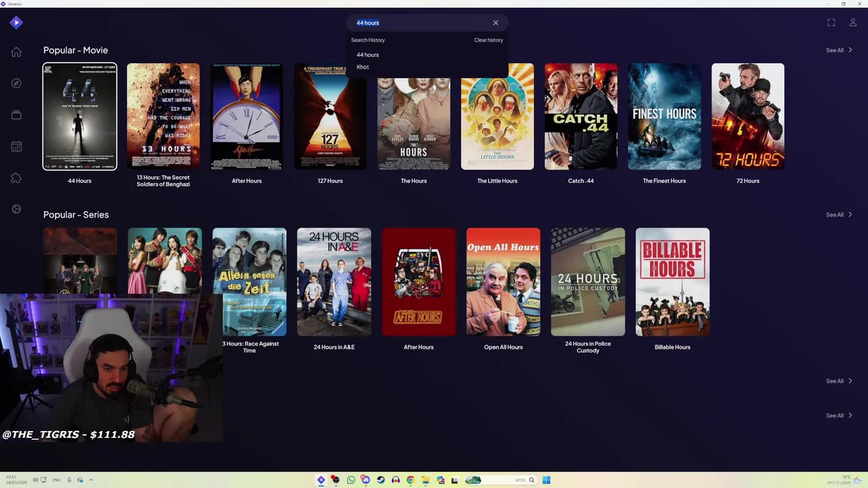Open Steam from the taskbar
Image resolution: width=868 pixels, height=488 pixels.
click(x=380, y=480)
